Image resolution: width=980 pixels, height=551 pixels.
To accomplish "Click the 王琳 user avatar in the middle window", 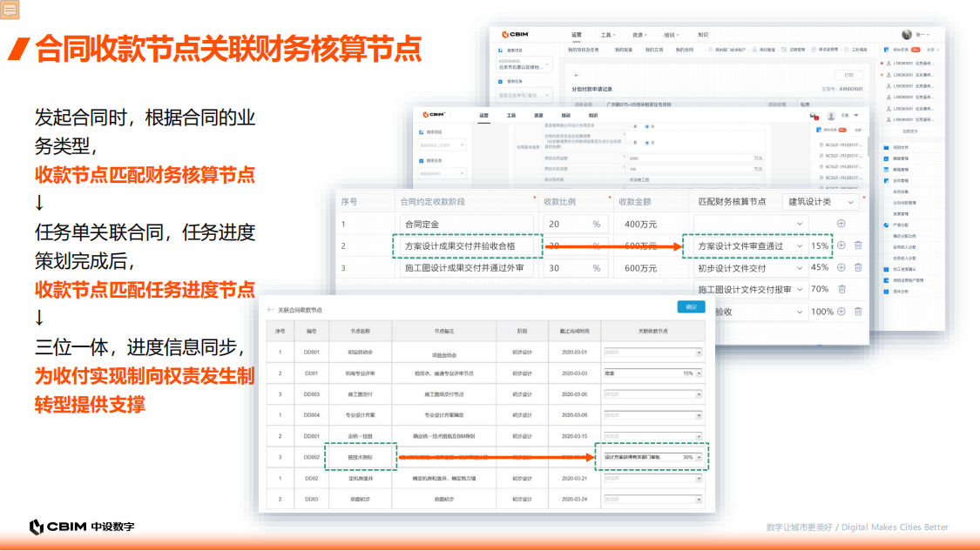I will click(831, 116).
